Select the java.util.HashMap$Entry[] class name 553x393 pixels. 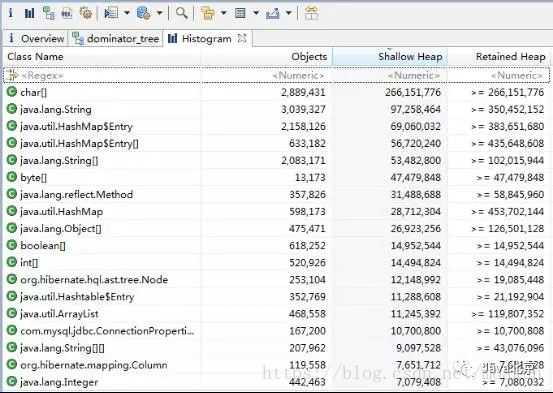coord(79,144)
